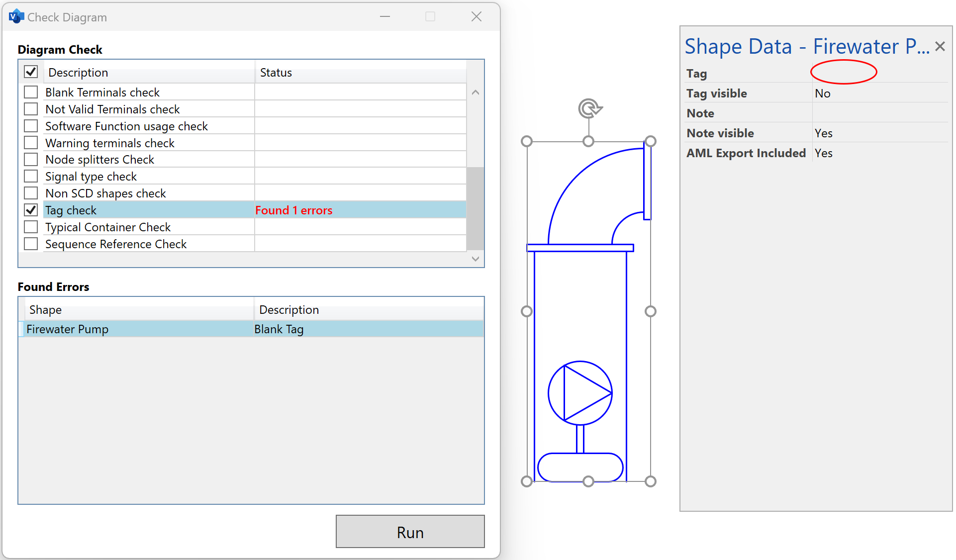The height and width of the screenshot is (560, 956).
Task: Enable the Typical Container Check checkbox
Action: [31, 227]
